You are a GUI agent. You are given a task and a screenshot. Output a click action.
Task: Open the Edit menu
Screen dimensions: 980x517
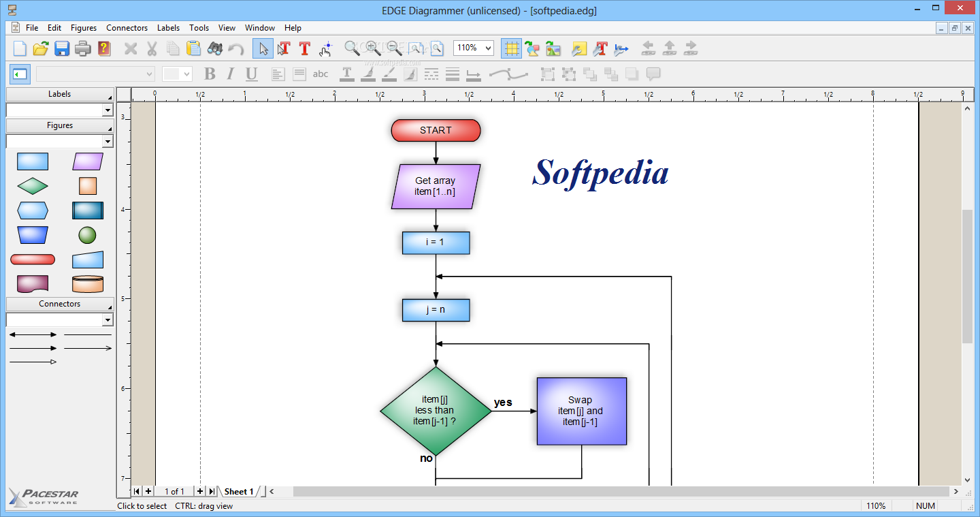(54, 28)
